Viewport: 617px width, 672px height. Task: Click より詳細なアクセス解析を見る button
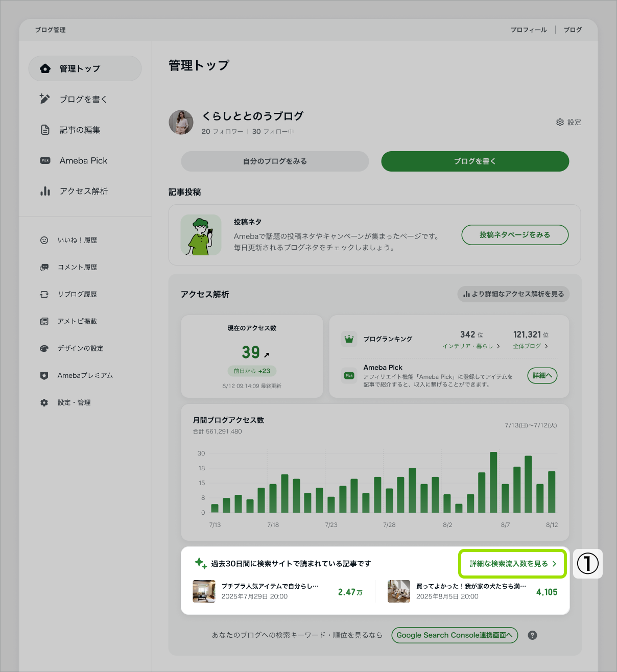coord(513,294)
